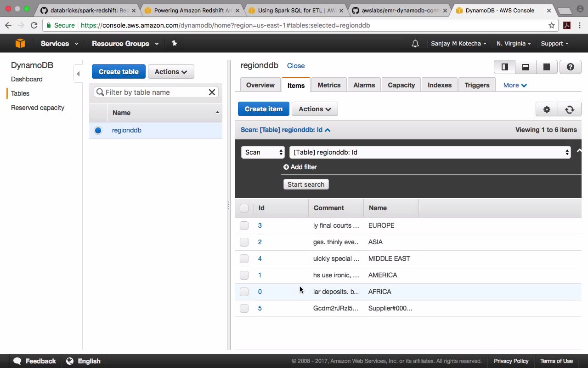Open the Support dropdown menu
Viewport: 588px width, 368px height.
click(x=554, y=44)
